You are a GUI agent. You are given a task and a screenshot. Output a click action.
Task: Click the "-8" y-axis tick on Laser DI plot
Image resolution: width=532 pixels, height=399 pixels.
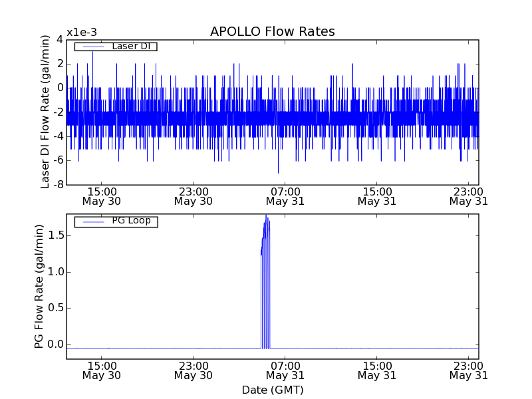59,185
